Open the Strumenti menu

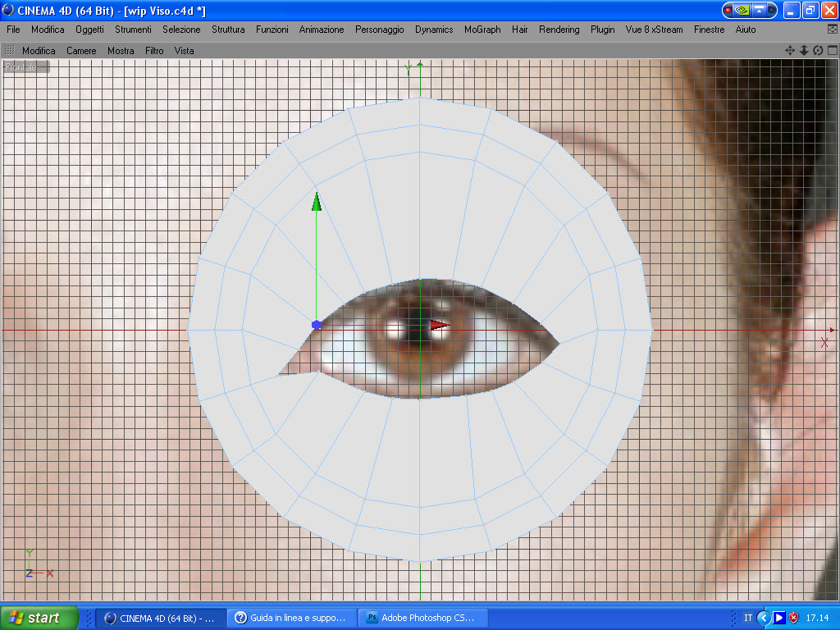(133, 30)
